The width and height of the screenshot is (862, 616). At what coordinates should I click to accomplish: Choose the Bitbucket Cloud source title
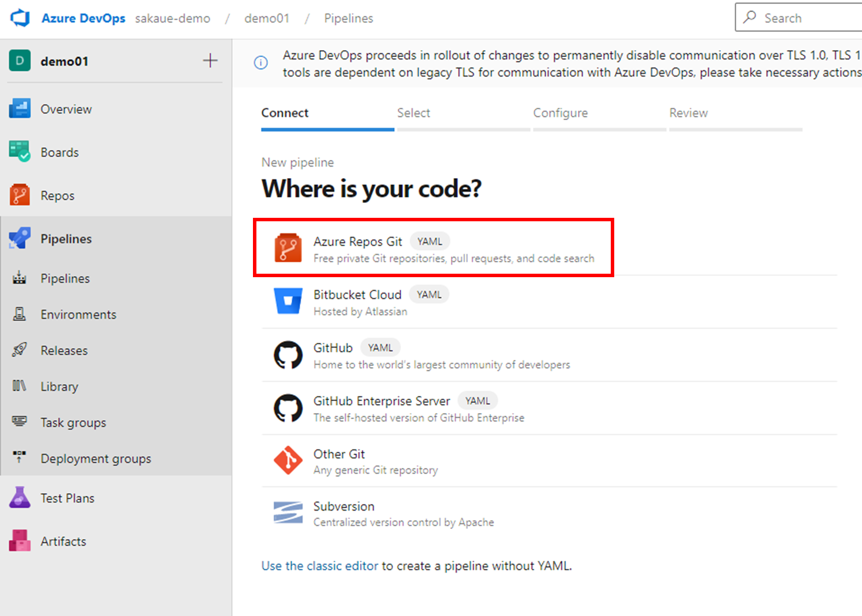point(357,294)
